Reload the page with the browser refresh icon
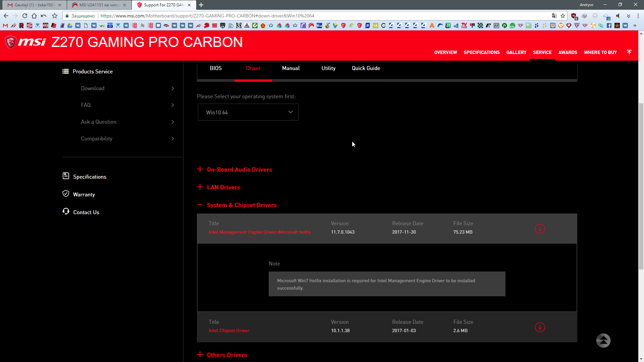 [x=25, y=16]
